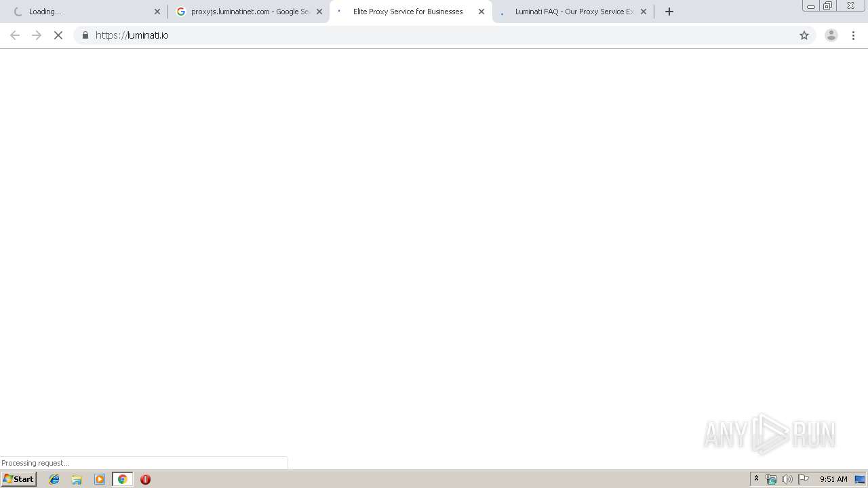This screenshot has height=488, width=868.
Task: Open Windows Media Player from taskbar
Action: 100,479
